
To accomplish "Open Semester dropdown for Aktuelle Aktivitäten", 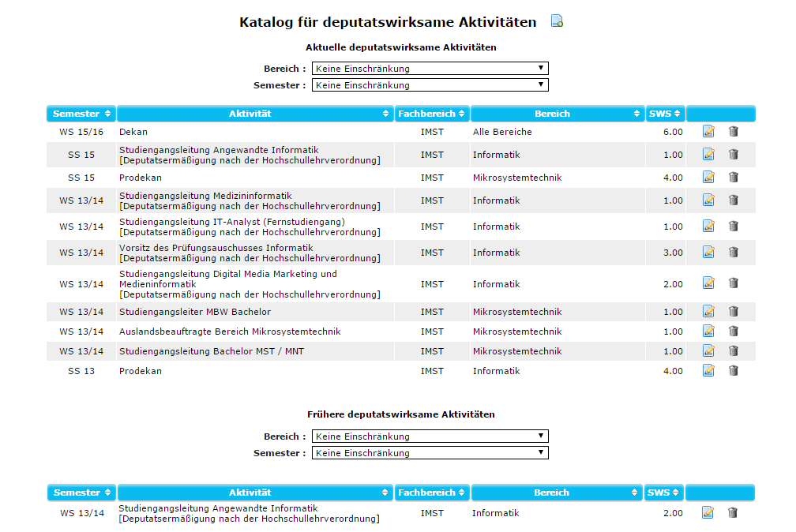I will click(430, 85).
